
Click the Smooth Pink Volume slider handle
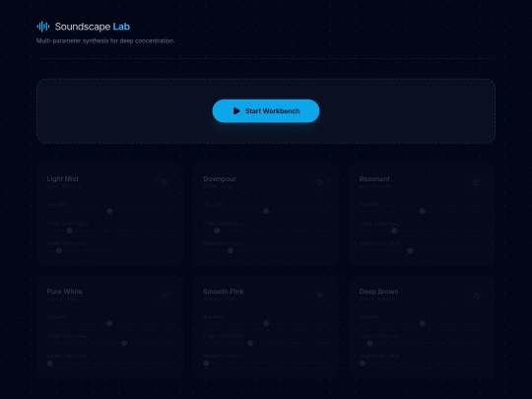coord(266,323)
